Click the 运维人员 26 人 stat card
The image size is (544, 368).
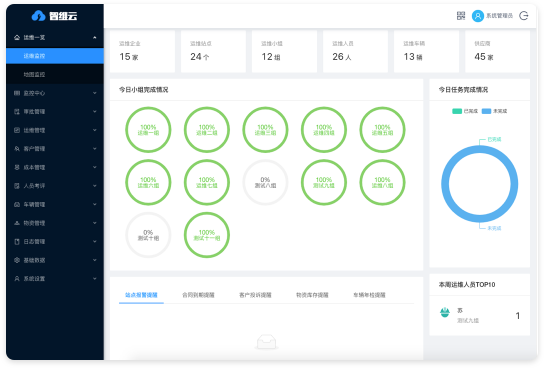355,51
